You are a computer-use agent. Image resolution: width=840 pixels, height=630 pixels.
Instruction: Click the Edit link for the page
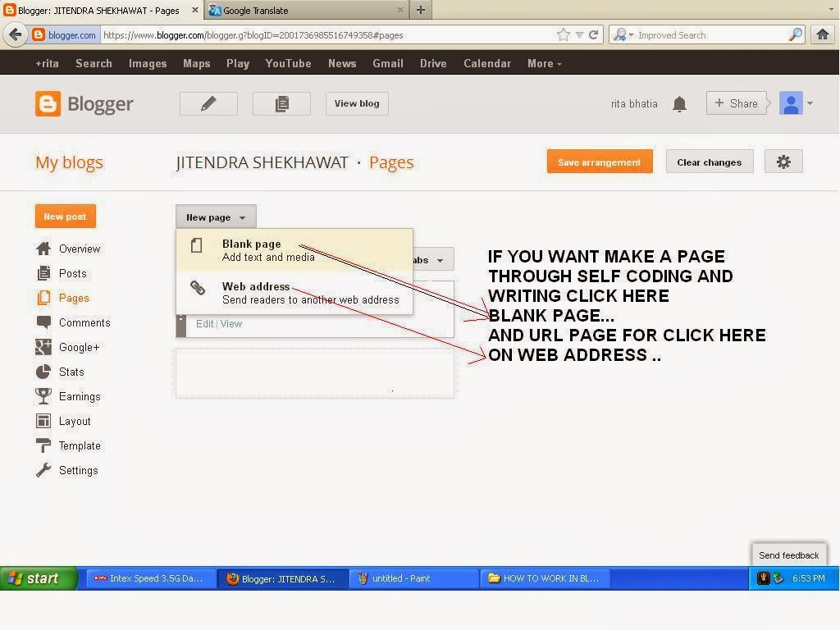pyautogui.click(x=204, y=323)
